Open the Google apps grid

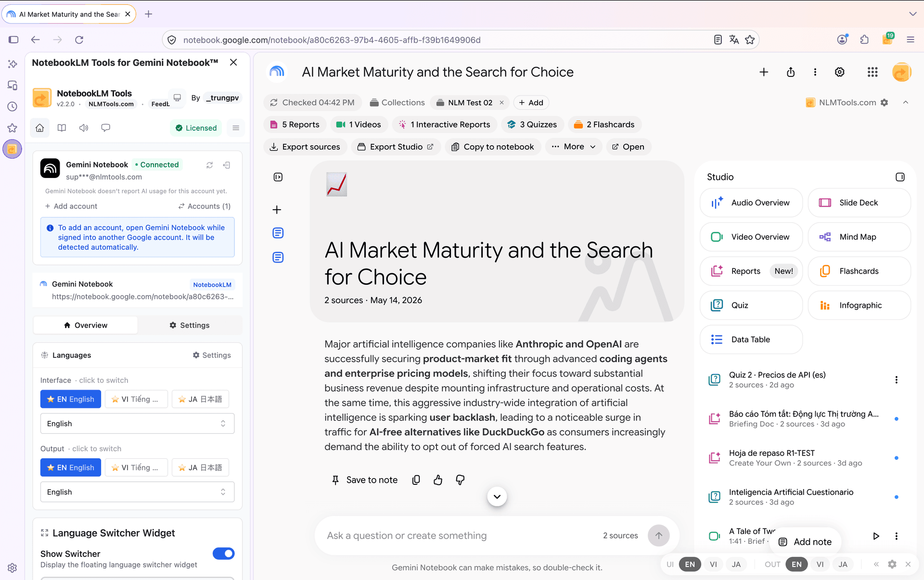[x=873, y=72]
